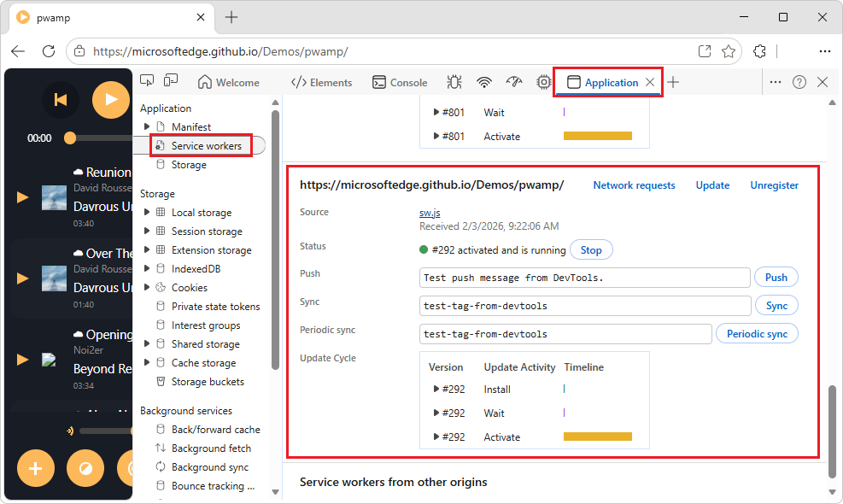Expand Cache storage tree node
The image size is (843, 504).
click(147, 363)
